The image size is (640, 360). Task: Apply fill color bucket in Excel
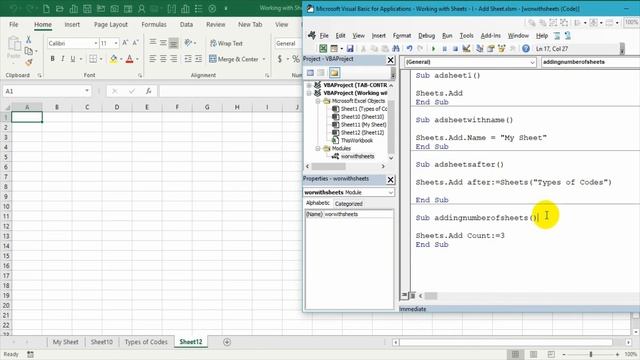tap(113, 59)
